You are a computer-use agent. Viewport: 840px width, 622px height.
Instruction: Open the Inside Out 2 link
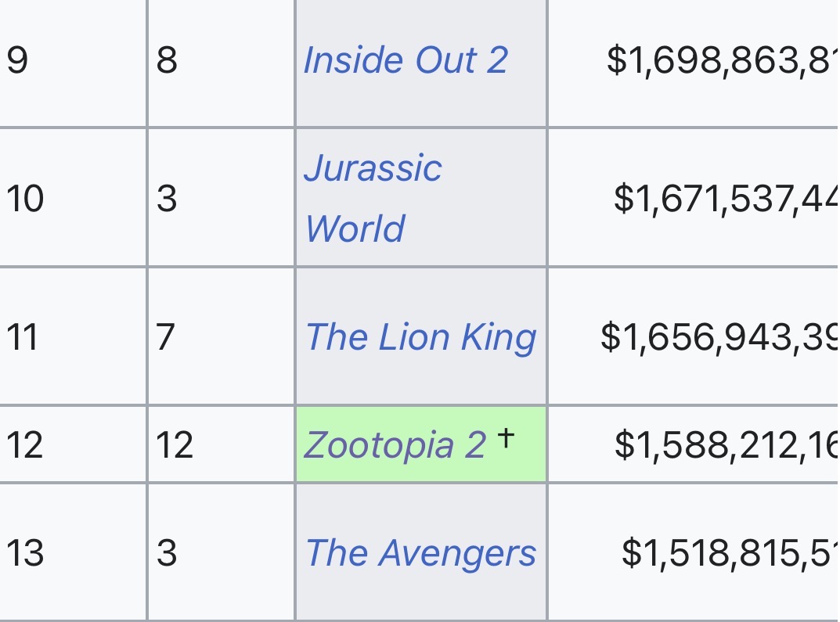pos(406,60)
